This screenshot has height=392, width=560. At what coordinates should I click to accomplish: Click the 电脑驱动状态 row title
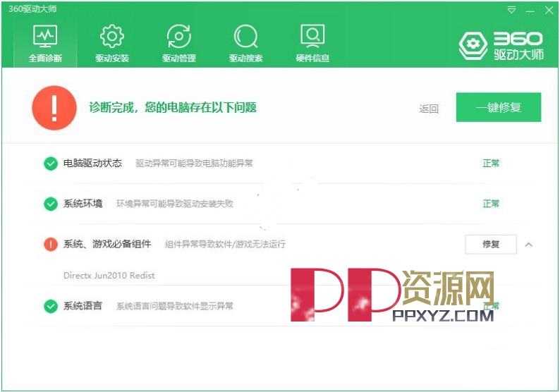point(93,163)
